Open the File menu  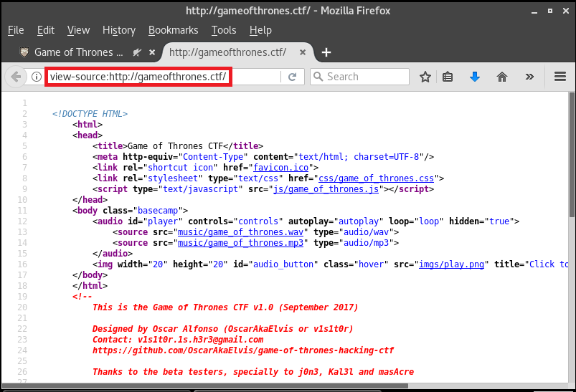[16, 30]
